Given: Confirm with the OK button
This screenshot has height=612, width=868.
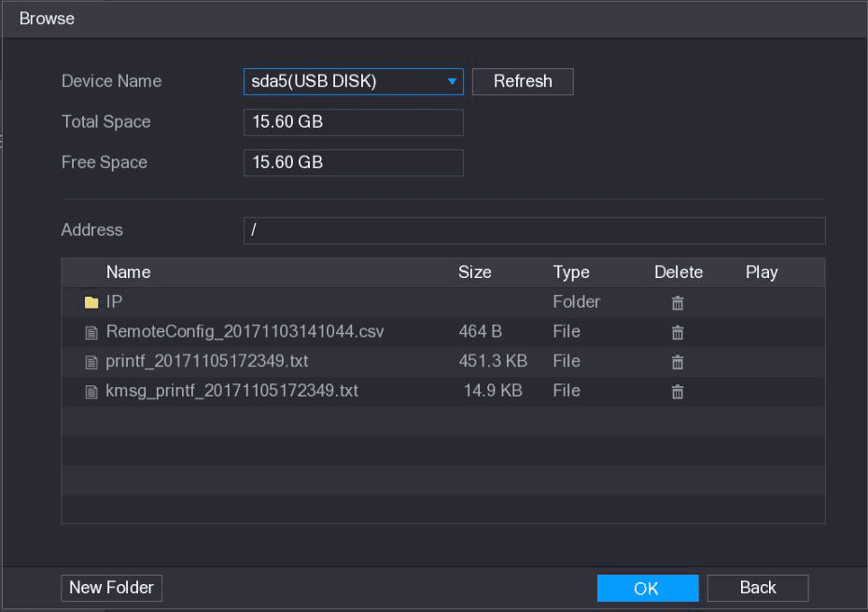Looking at the screenshot, I should pos(648,588).
